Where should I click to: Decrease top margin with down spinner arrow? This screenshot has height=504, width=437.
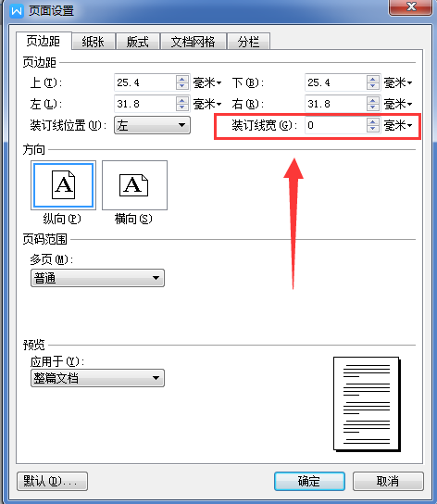pyautogui.click(x=182, y=86)
